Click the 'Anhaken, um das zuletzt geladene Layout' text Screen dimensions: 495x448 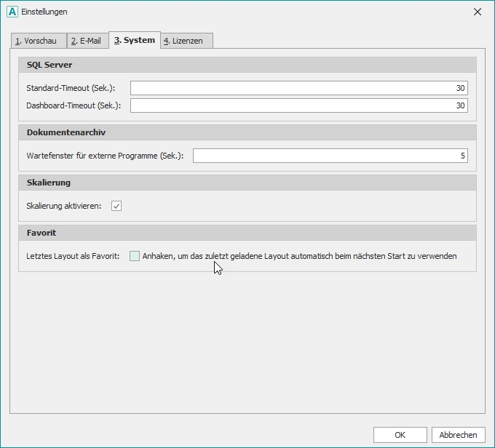click(299, 256)
